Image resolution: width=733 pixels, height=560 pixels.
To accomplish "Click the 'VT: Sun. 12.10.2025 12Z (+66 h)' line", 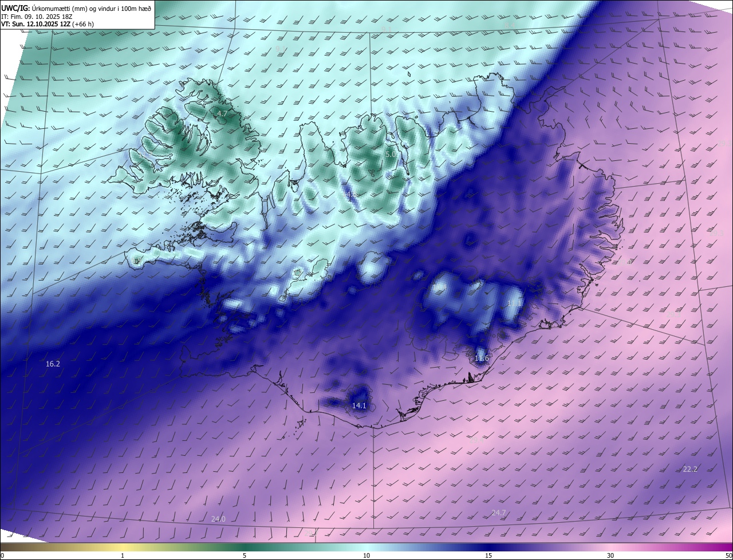I will 48,24.
